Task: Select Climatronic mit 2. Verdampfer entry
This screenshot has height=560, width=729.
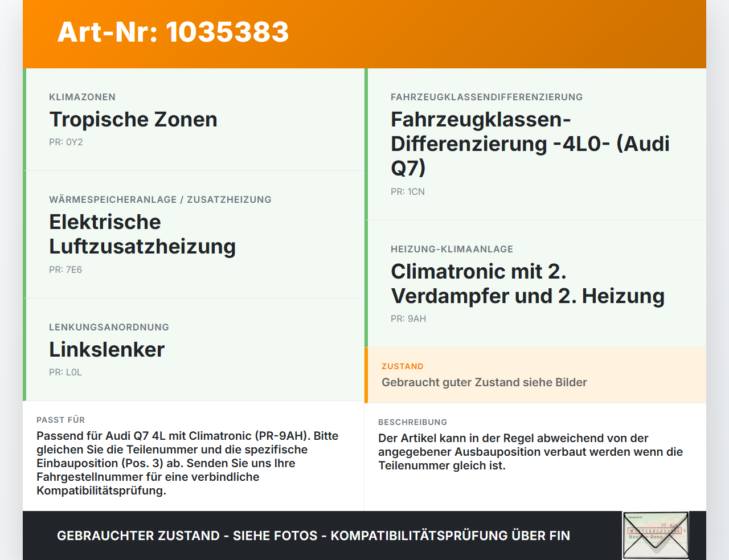Action: [x=535, y=284]
